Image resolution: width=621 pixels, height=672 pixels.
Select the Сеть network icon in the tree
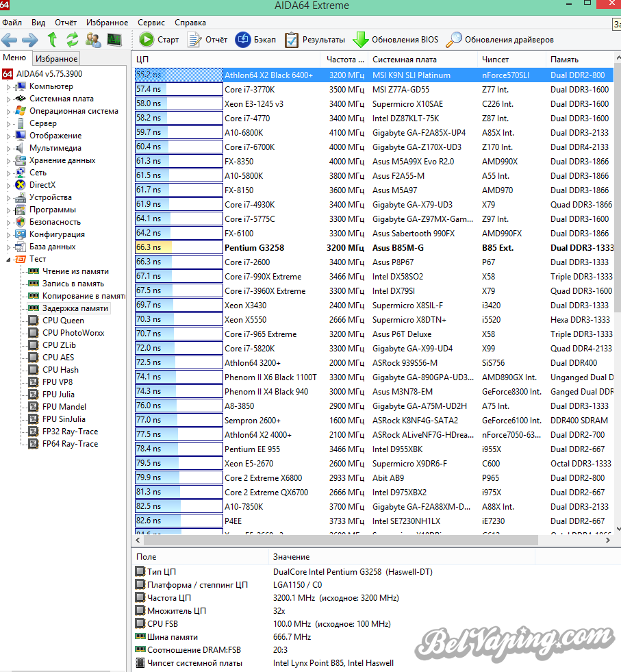point(20,173)
